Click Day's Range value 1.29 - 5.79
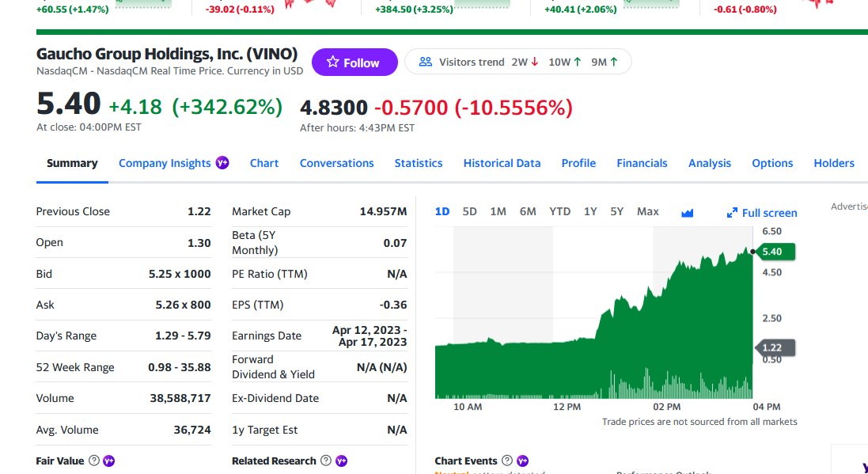Viewport: 868px width, 474px height. [183, 336]
